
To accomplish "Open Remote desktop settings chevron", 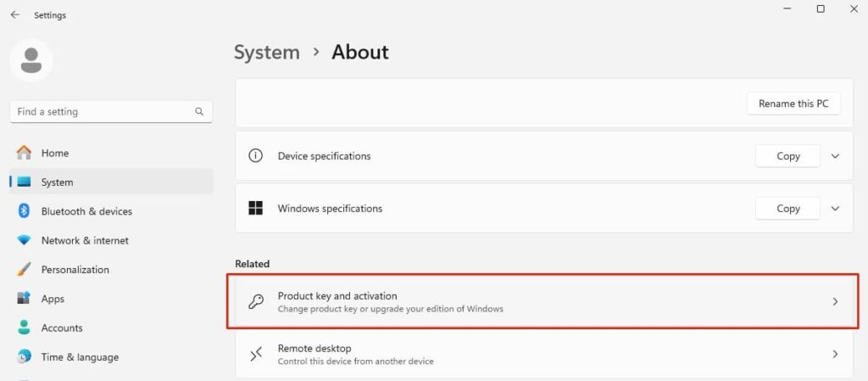I will click(x=835, y=354).
